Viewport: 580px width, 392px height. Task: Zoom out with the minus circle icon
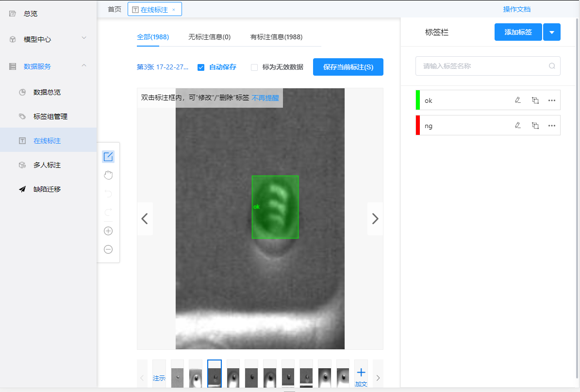tap(108, 249)
